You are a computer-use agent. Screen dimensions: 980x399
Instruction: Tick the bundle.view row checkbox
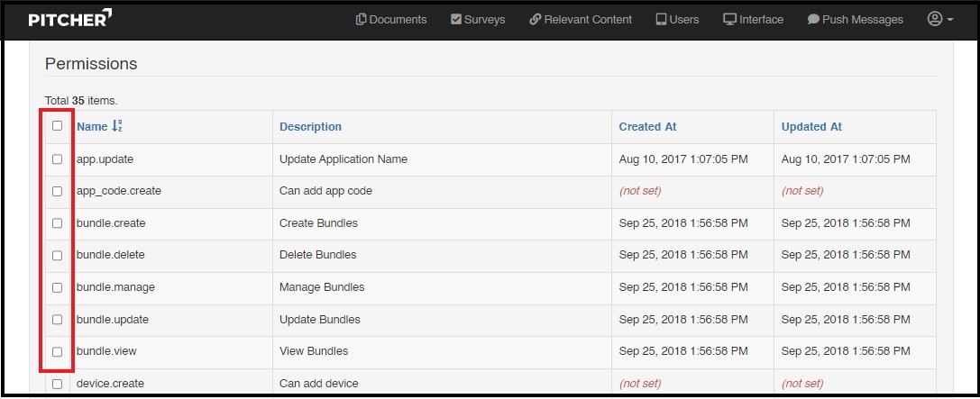pos(57,351)
